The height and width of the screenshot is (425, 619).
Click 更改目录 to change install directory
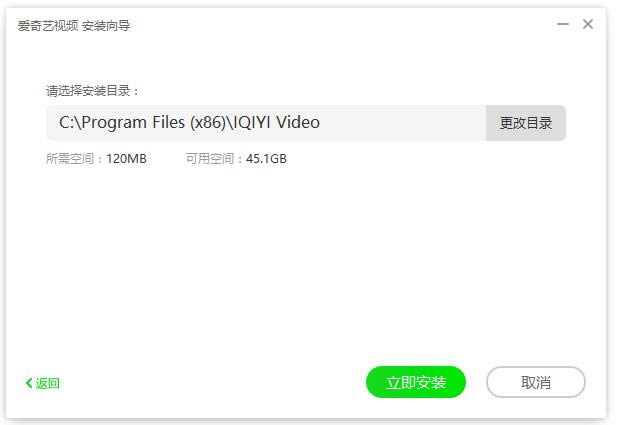point(526,123)
